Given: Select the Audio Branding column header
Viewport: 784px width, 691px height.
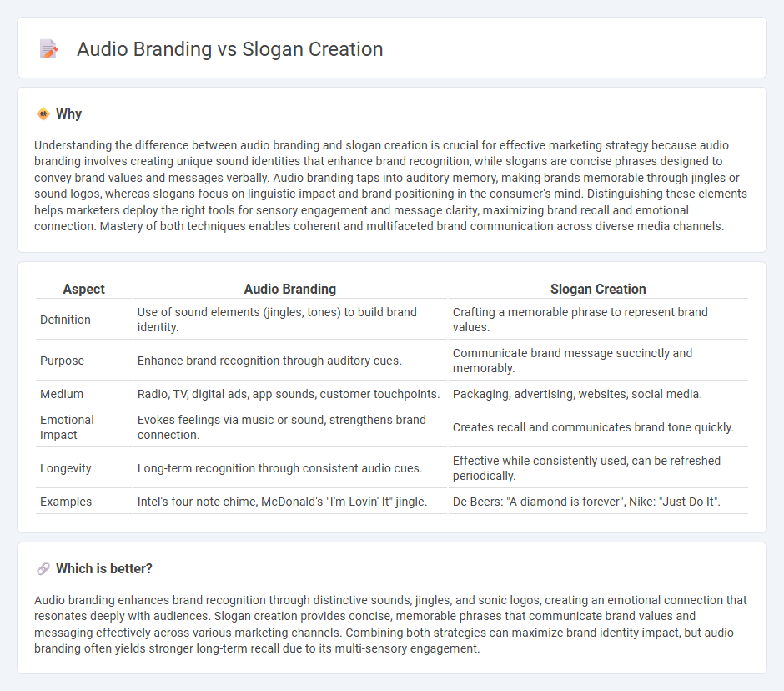Looking at the screenshot, I should [290, 290].
